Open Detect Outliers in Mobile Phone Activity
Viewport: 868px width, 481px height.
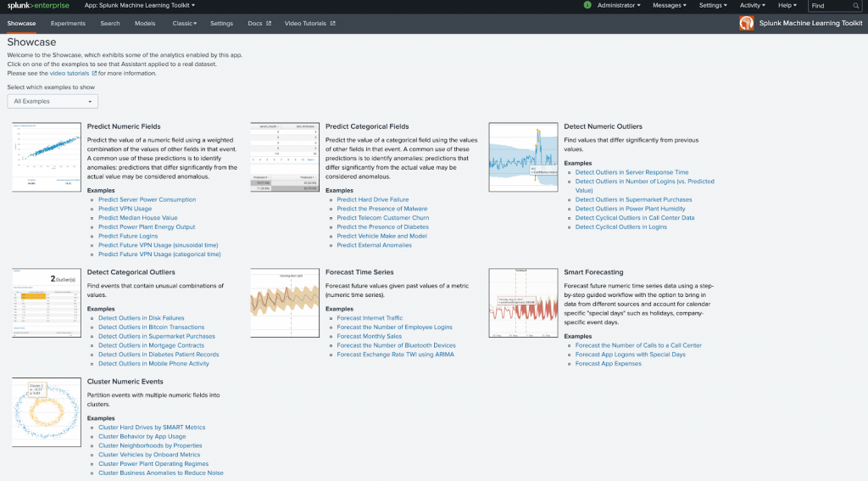[x=154, y=364]
